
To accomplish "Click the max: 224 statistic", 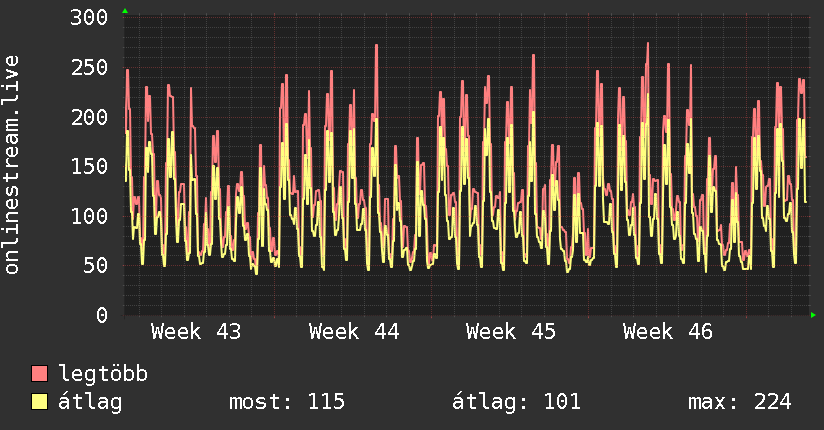I will point(740,402).
